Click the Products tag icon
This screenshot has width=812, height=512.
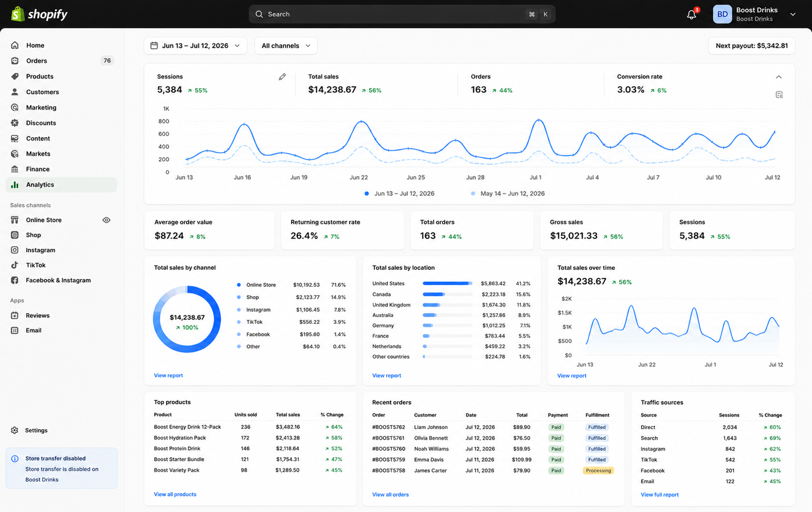click(15, 76)
